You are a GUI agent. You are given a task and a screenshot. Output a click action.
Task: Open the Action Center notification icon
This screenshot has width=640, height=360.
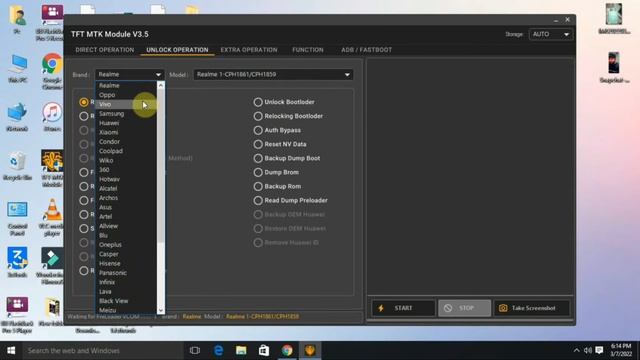tap(599, 351)
